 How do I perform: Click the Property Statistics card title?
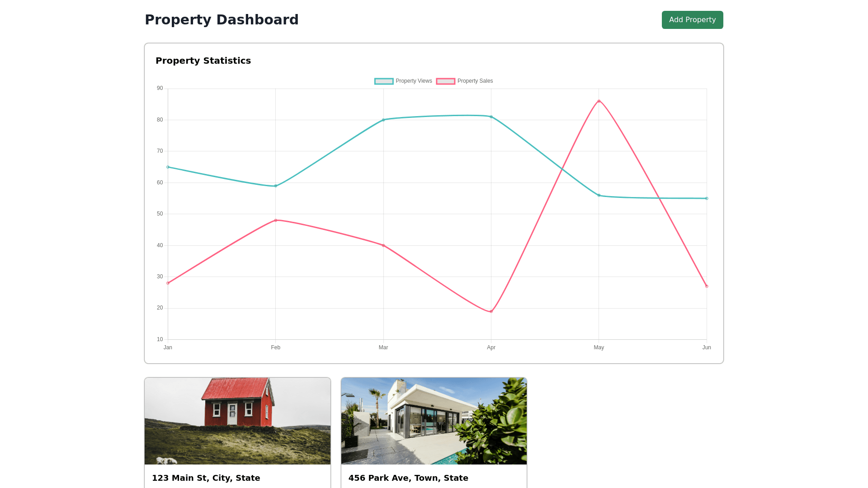click(203, 61)
